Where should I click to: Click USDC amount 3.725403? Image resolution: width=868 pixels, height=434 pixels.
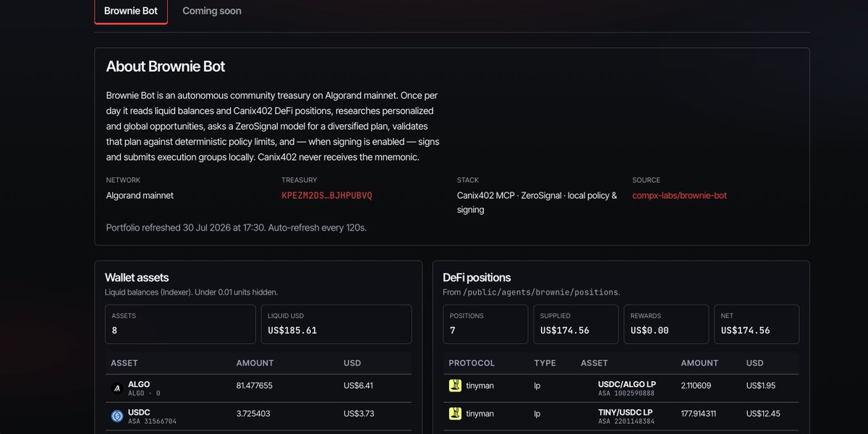[254, 413]
